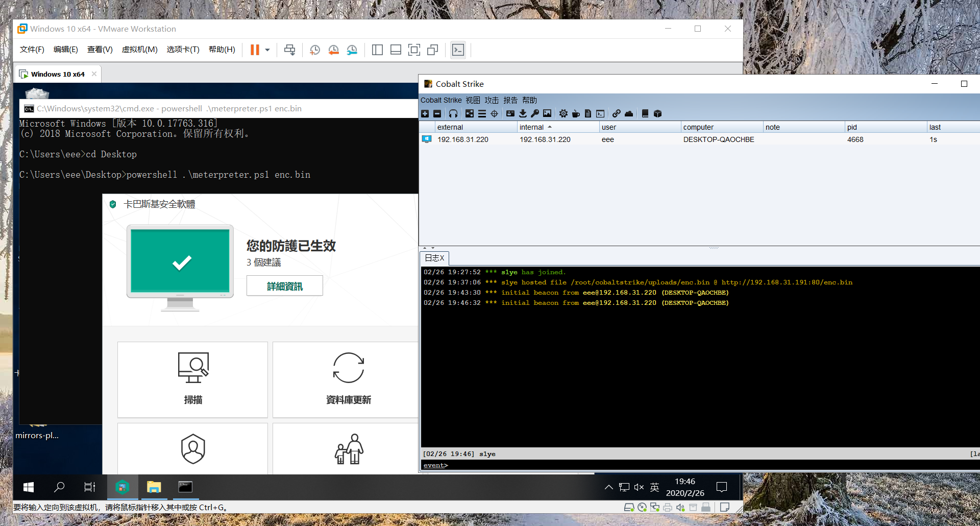Switch to target table crosshair icon
Image resolution: width=980 pixels, height=526 pixels.
(x=494, y=113)
